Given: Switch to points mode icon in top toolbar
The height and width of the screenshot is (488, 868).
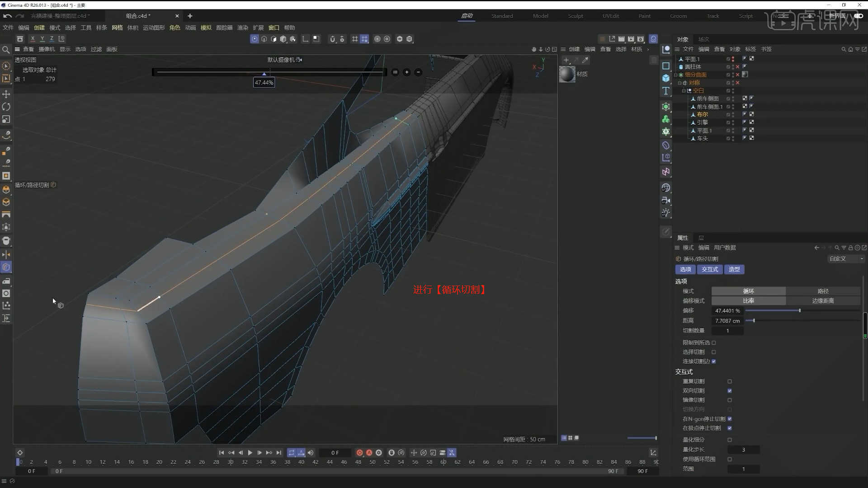Looking at the screenshot, I should (255, 39).
